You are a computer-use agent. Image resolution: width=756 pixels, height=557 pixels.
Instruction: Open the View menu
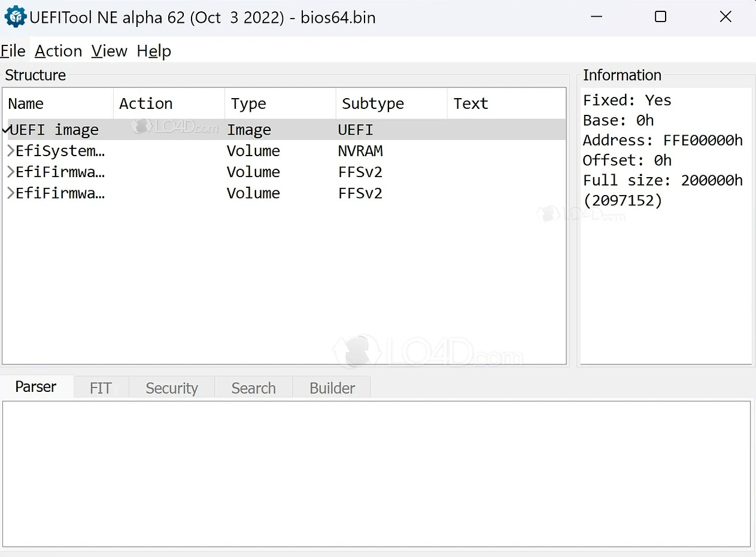point(109,51)
